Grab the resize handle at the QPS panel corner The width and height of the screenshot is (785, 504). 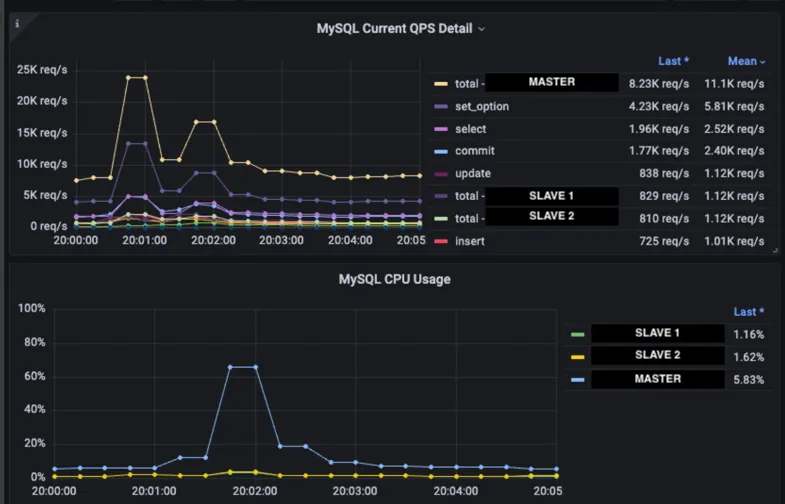click(775, 250)
